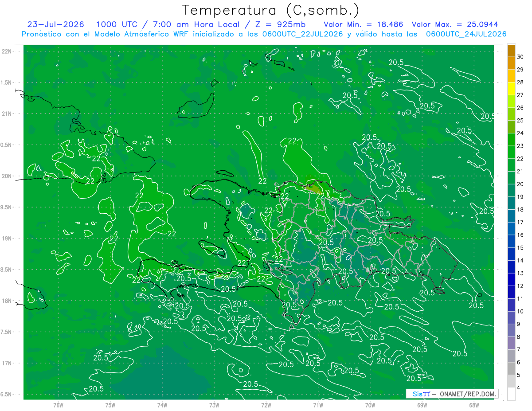This screenshot has height=411, width=532.
Task: Click the "74W" longitude axis label
Action: pos(162,405)
